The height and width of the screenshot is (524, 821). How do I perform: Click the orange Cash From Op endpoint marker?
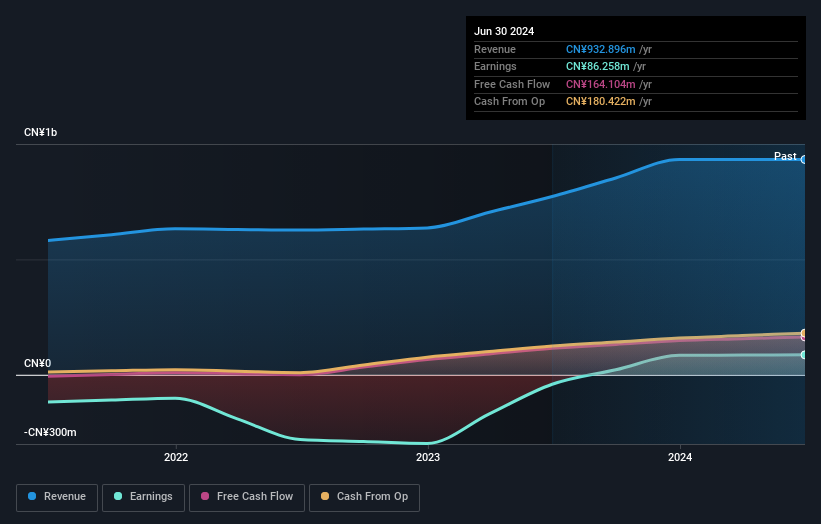point(803,333)
